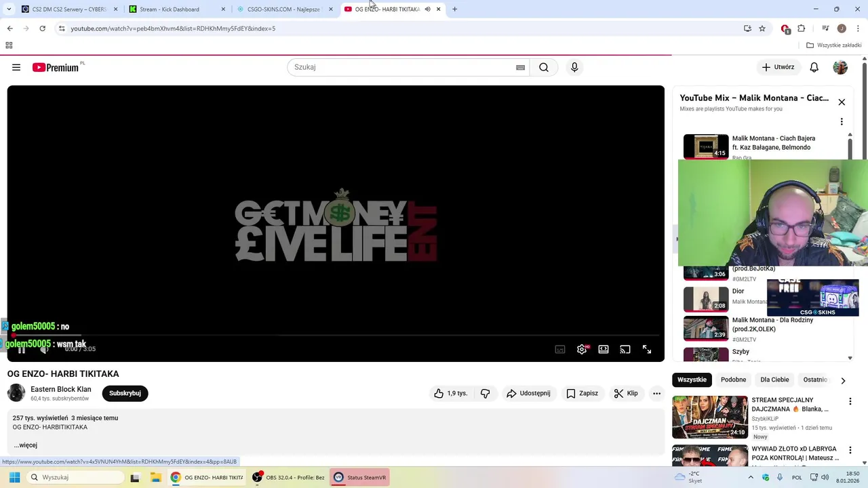868x488 pixels.
Task: Close the YouTube Mix playlist panel
Action: coord(842,102)
